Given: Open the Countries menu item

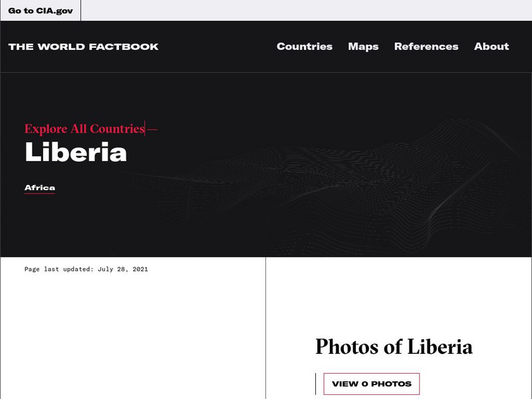Looking at the screenshot, I should (305, 47).
